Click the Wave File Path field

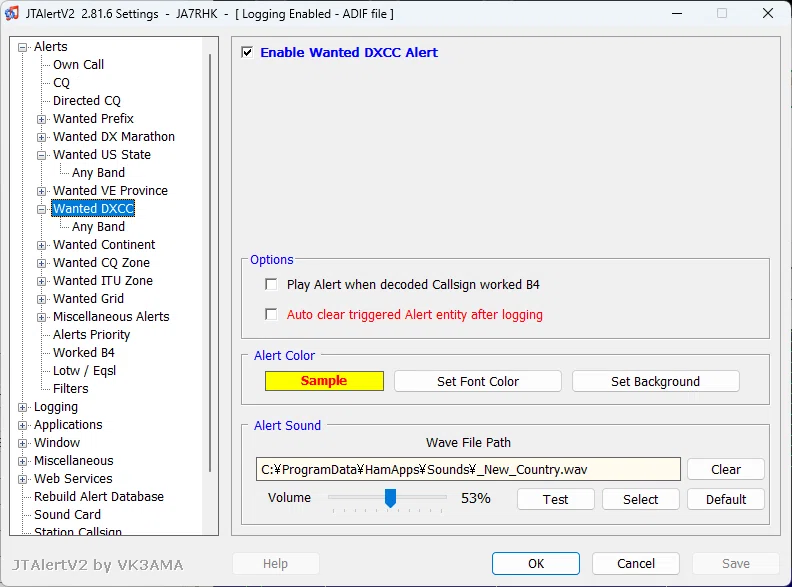click(468, 470)
